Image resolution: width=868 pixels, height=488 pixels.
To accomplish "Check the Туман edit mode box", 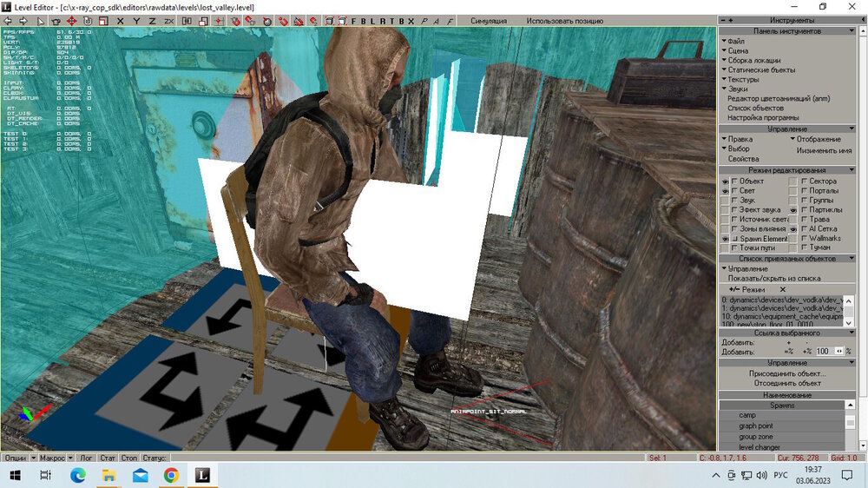I will point(803,247).
